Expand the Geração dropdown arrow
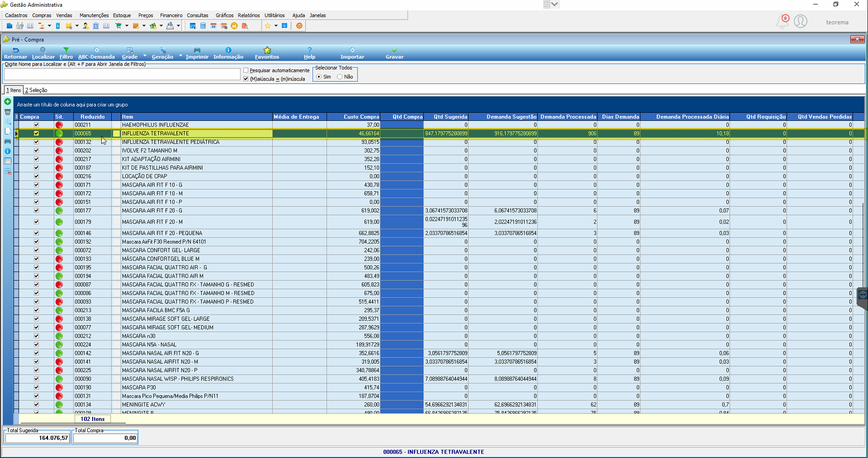The width and height of the screenshot is (868, 458). click(181, 56)
